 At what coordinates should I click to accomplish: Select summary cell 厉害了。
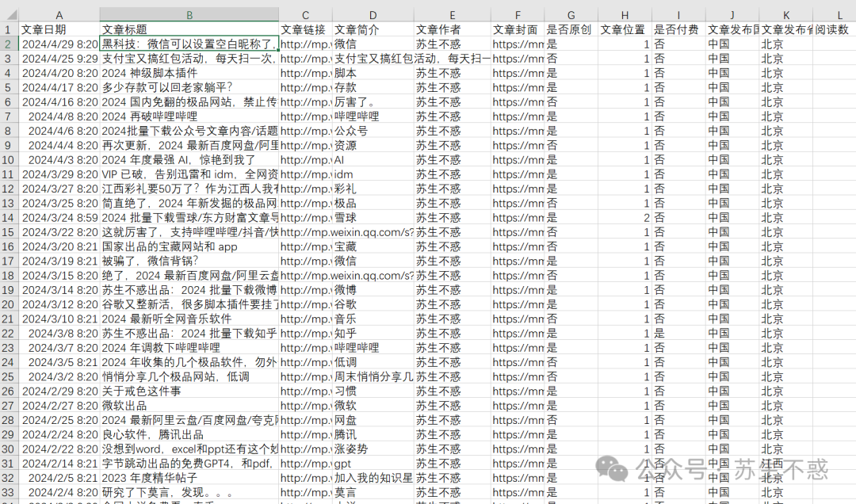373,102
